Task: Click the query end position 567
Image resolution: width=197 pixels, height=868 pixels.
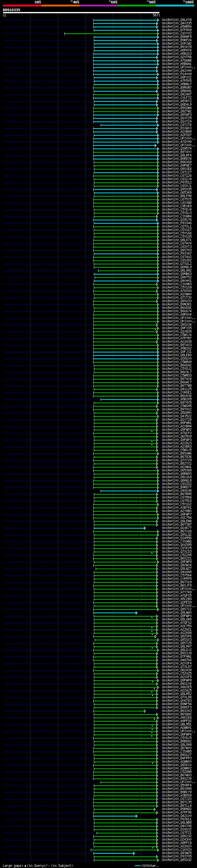Action: click(155, 15)
